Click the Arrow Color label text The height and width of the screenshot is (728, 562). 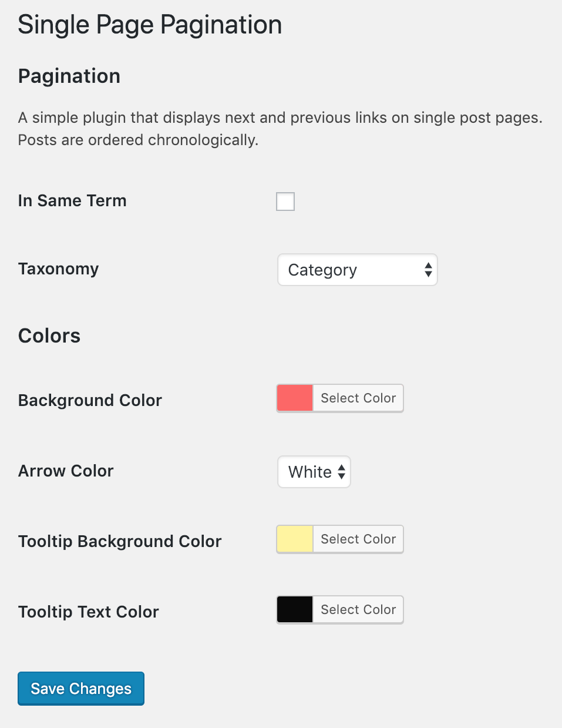[x=66, y=471]
